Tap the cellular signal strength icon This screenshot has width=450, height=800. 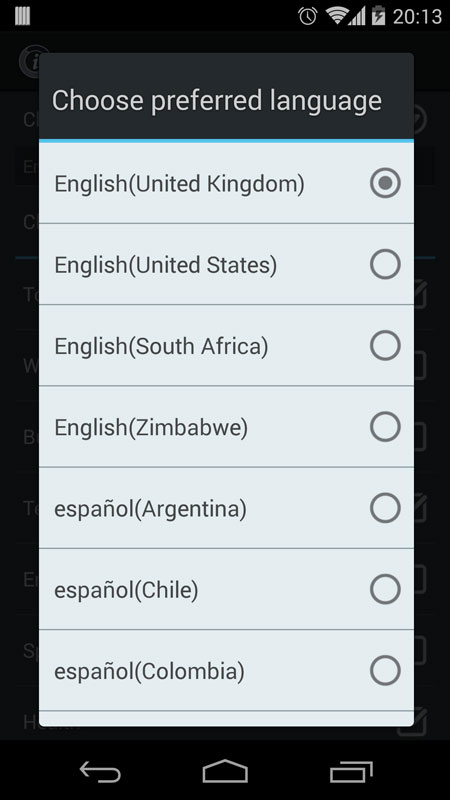pyautogui.click(x=357, y=17)
